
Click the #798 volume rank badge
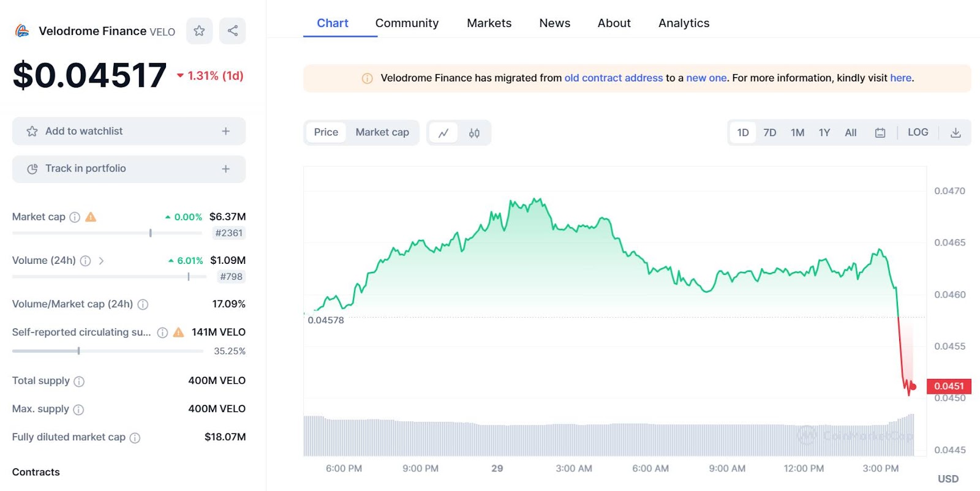click(x=231, y=277)
